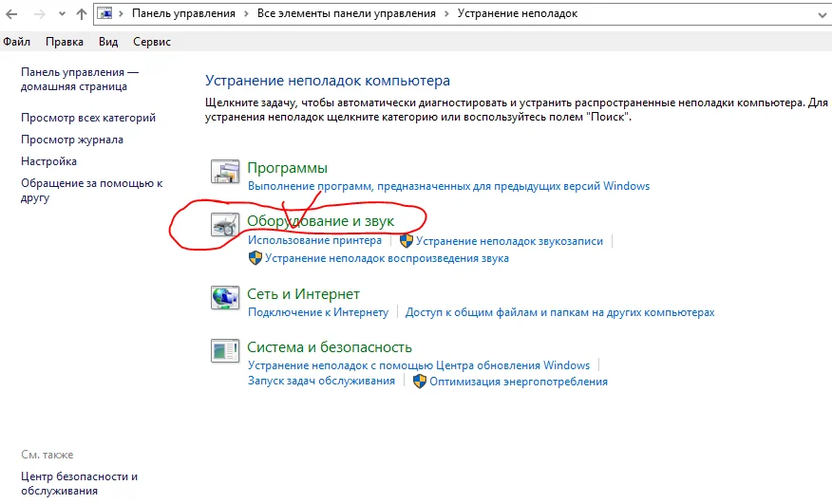Open the chevron after Все элементы панели управления
This screenshot has width=832, height=504.
click(x=446, y=14)
